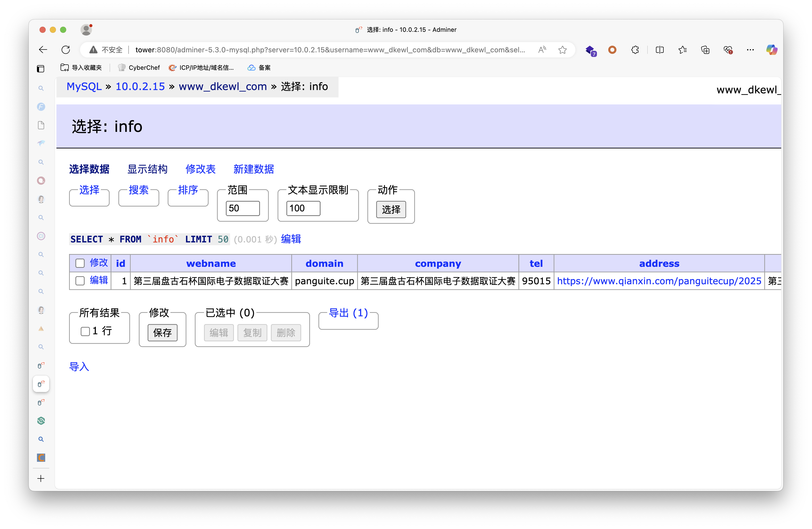Go back using the browser back arrow
This screenshot has width=812, height=529.
pyautogui.click(x=43, y=50)
